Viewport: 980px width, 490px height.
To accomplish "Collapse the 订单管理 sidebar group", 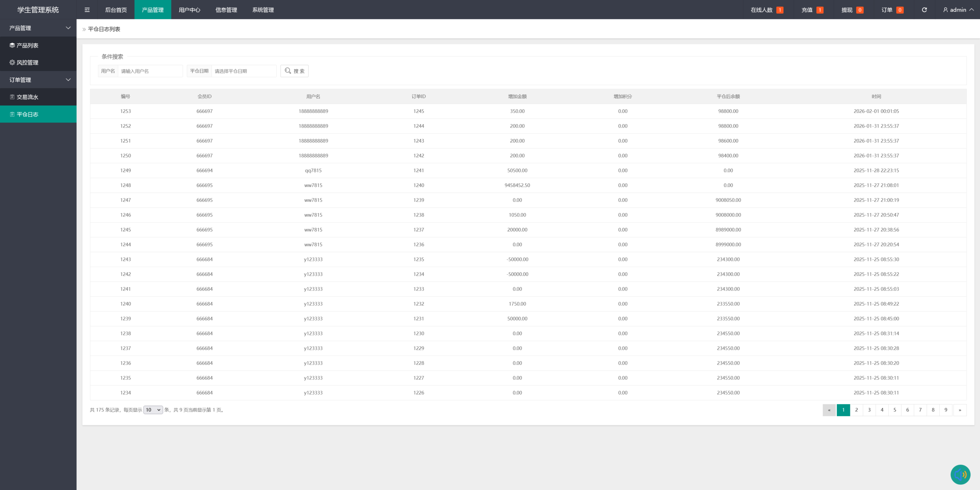I will pos(38,80).
